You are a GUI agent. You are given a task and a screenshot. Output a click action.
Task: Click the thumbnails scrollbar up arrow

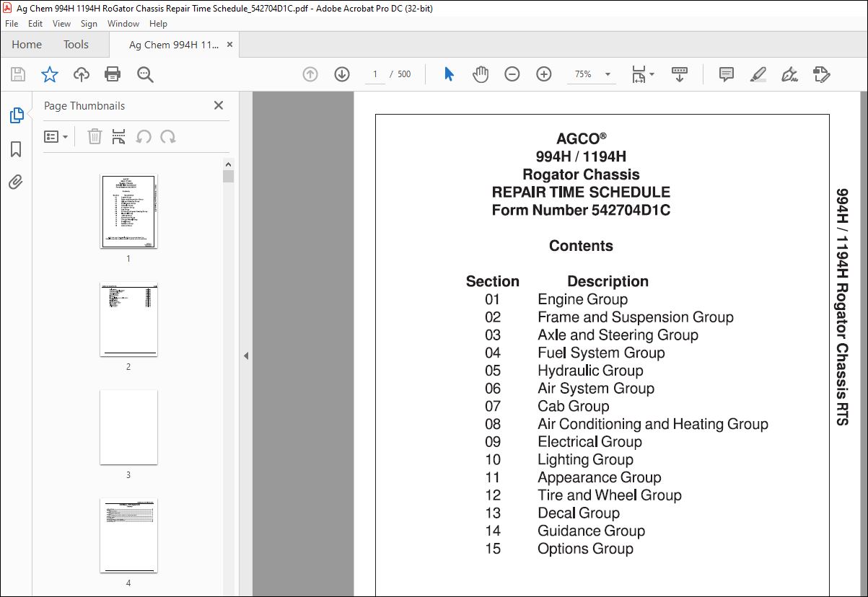[x=228, y=164]
